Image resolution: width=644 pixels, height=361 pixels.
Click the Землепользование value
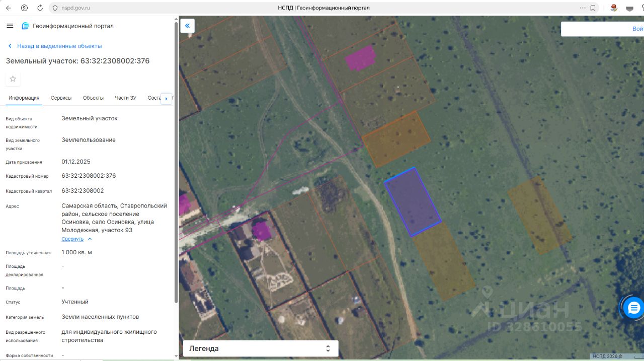click(89, 140)
